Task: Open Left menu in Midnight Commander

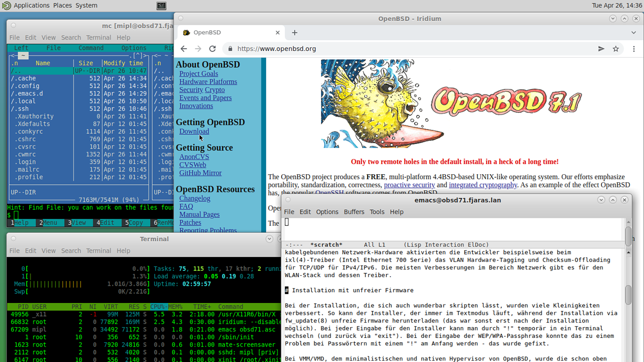Action: 21,48
